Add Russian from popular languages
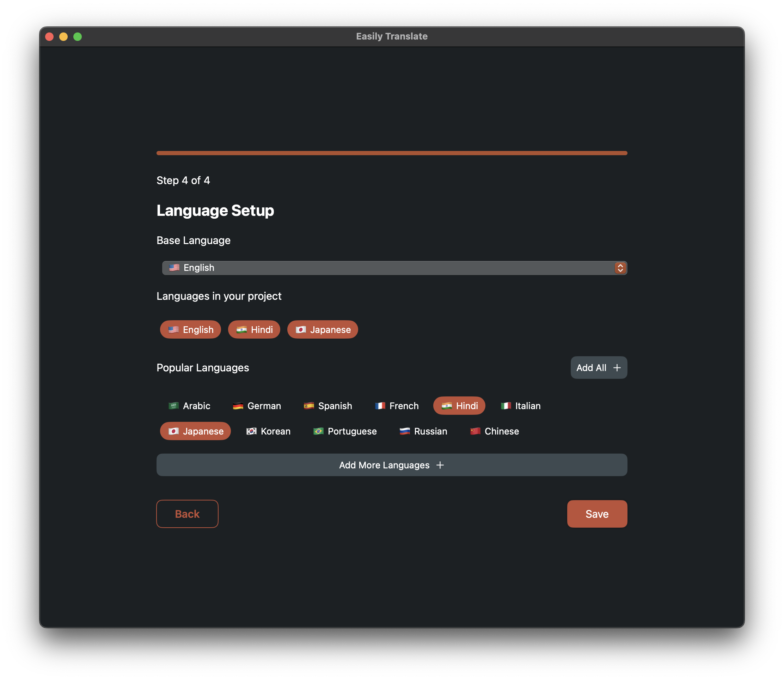This screenshot has height=680, width=784. (x=423, y=431)
